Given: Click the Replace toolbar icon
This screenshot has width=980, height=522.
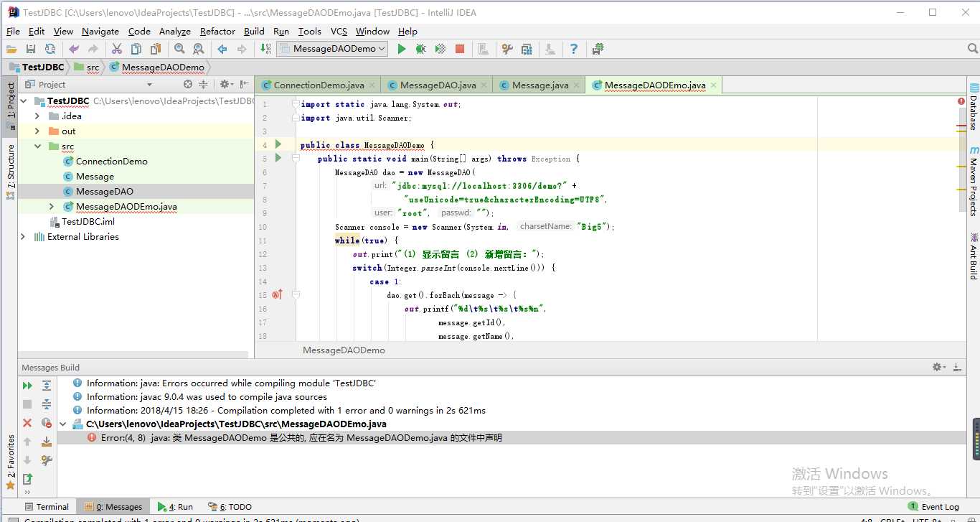Looking at the screenshot, I should (199, 49).
